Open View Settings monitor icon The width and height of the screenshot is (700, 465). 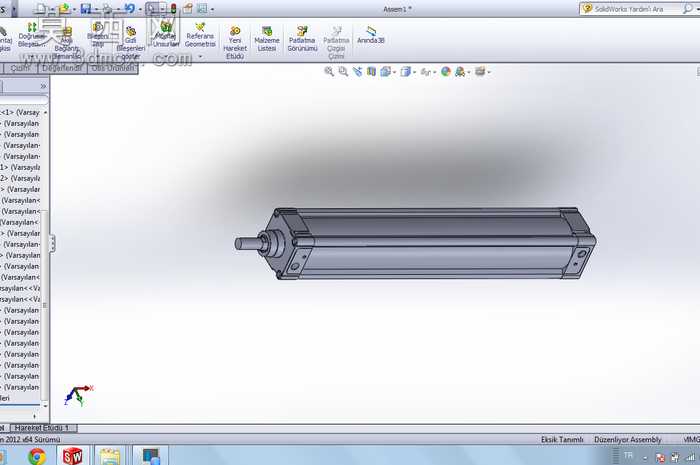pos(480,71)
